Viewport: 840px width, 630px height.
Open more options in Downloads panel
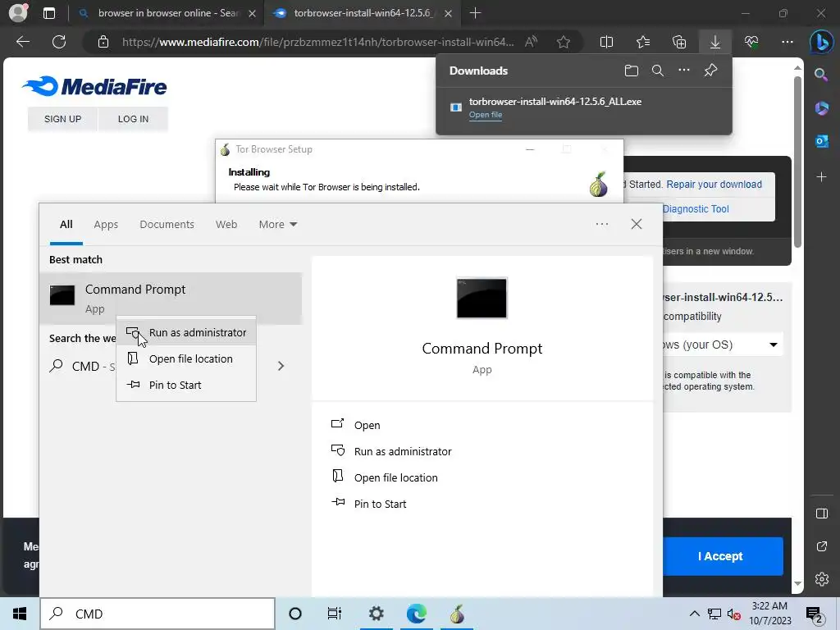point(684,71)
